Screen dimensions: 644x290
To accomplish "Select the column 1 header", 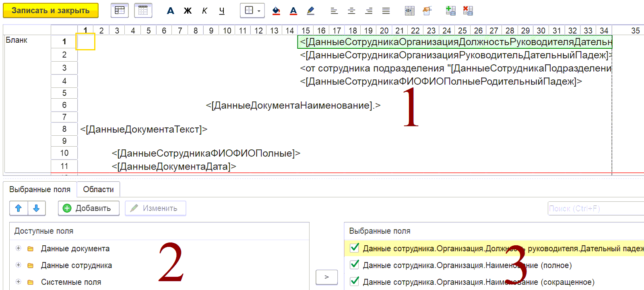I will [x=85, y=31].
